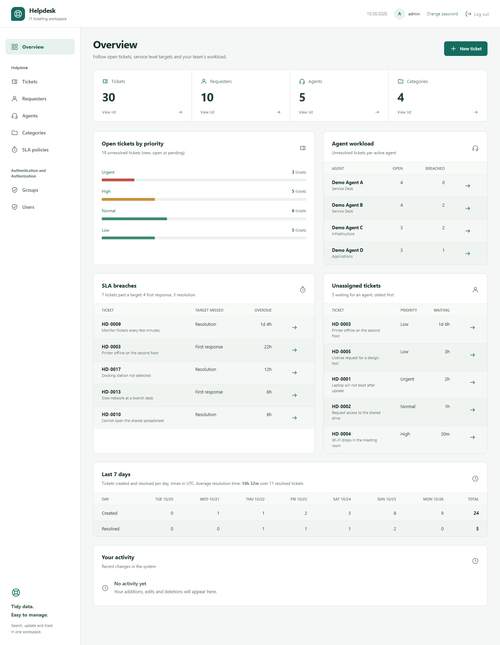Click the Normal priority progress bar
The image size is (500, 645).
pyautogui.click(x=204, y=218)
